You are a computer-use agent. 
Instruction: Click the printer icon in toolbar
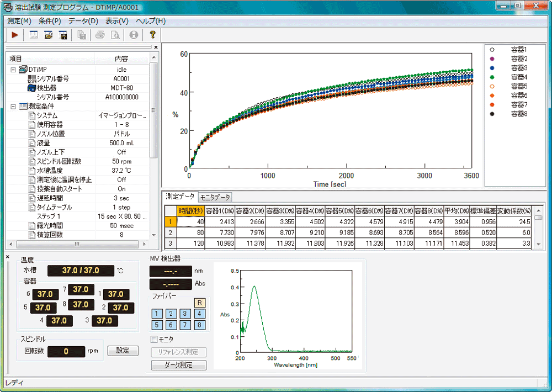point(100,35)
